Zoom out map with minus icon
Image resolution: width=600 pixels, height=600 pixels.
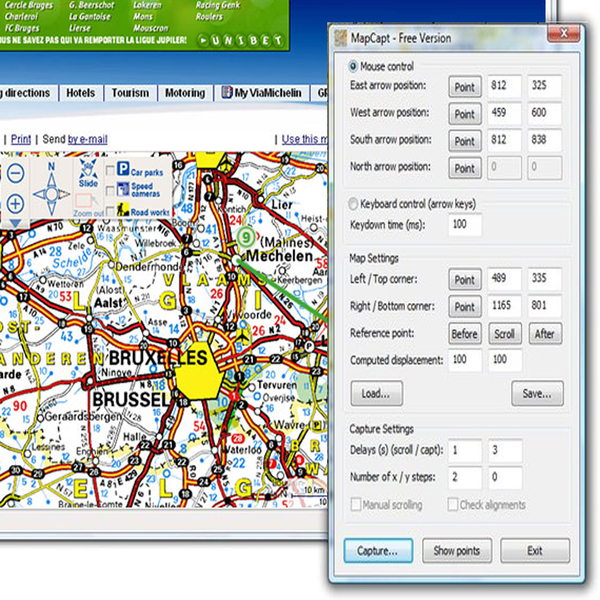coord(16,174)
